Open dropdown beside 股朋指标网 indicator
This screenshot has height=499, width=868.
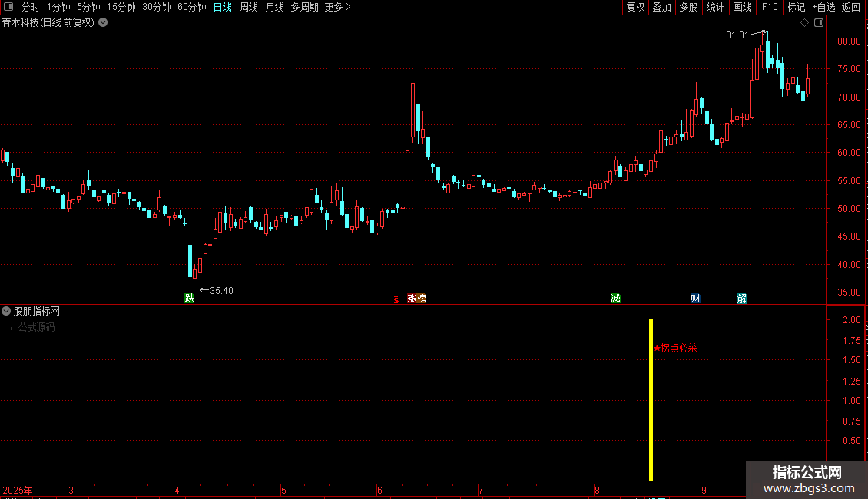pyautogui.click(x=6, y=312)
